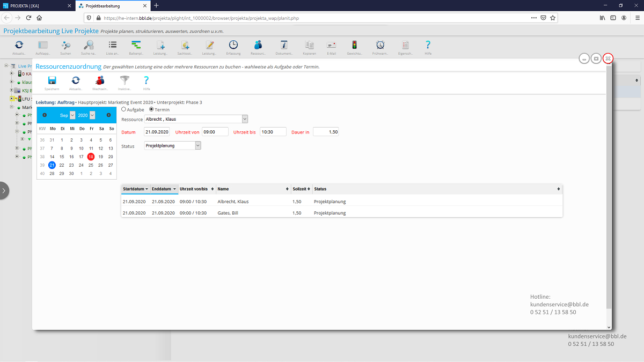Viewport: 644px width, 362px height.
Task: Click the Aufklappen toolbar icon
Action: click(x=43, y=45)
